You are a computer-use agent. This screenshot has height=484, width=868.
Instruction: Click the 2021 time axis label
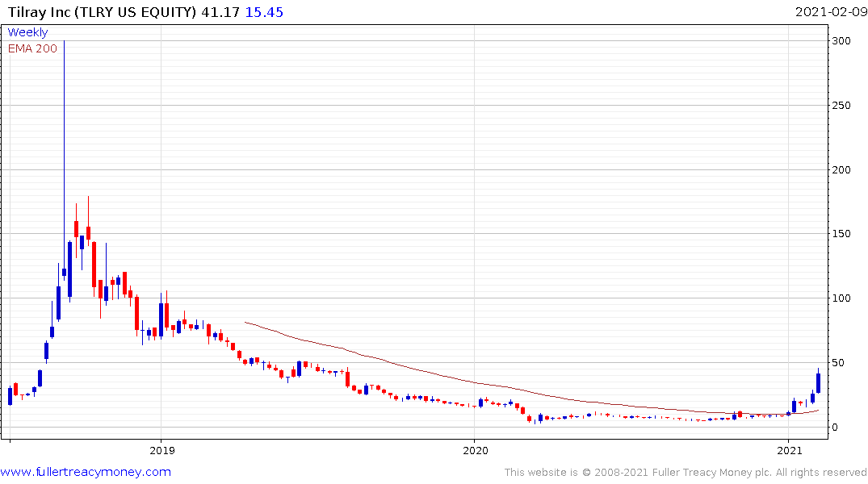(x=790, y=450)
